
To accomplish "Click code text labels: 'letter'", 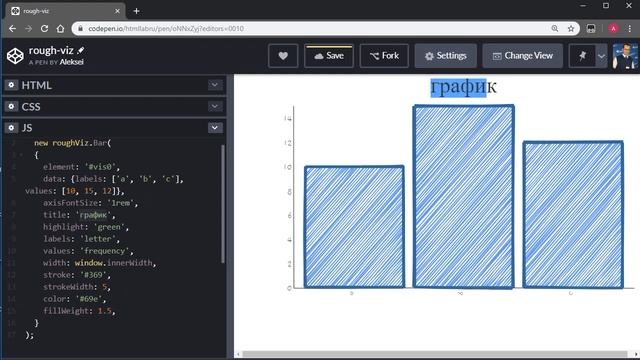I will [x=81, y=239].
